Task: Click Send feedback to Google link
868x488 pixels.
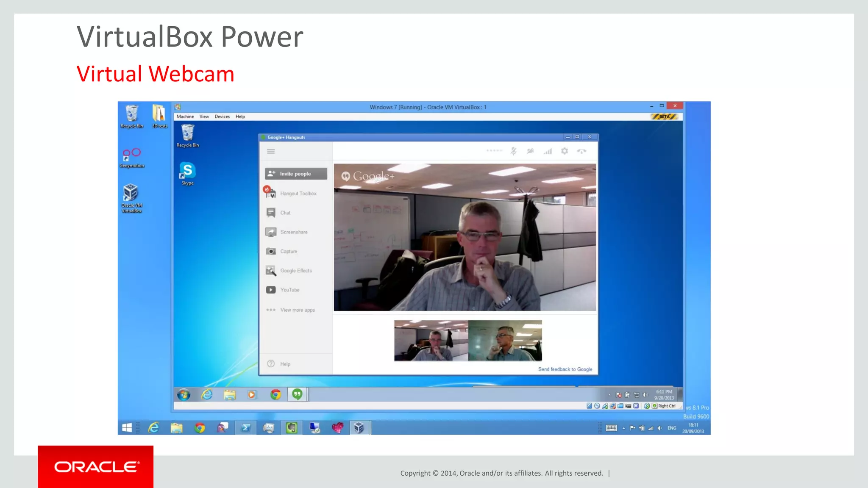Action: [565, 369]
